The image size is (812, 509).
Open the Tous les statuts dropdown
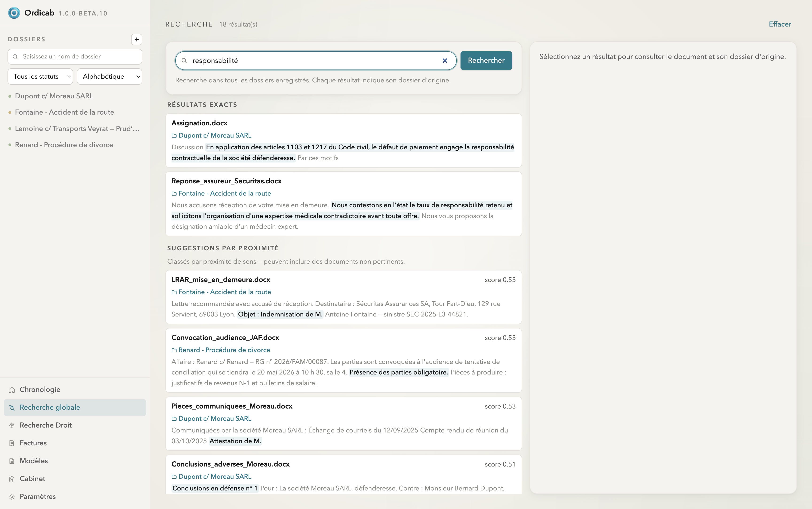[40, 76]
